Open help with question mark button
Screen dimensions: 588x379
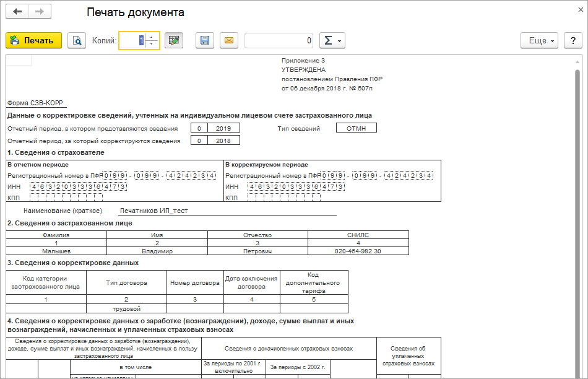pyautogui.click(x=573, y=40)
